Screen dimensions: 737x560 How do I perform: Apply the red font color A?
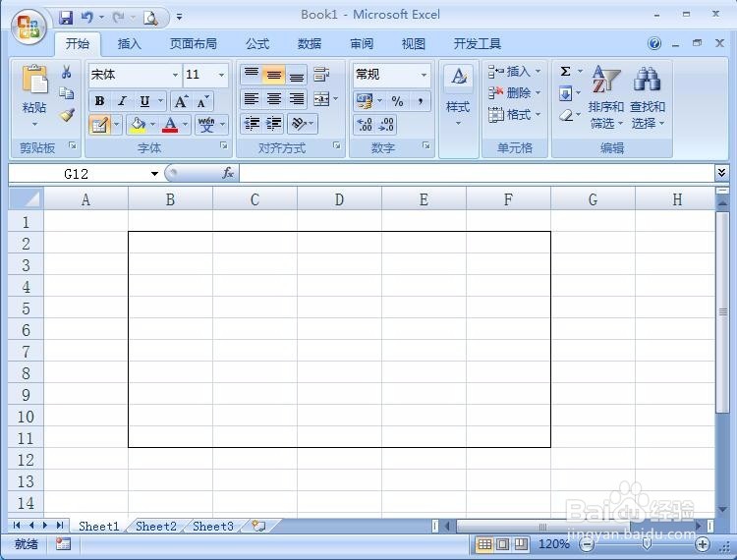click(170, 125)
